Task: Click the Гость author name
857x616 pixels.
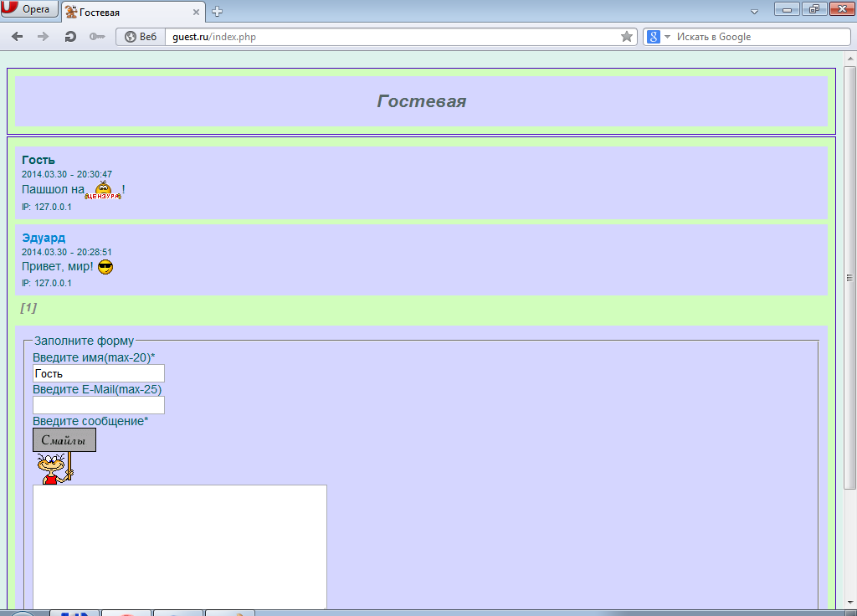Action: pos(38,160)
